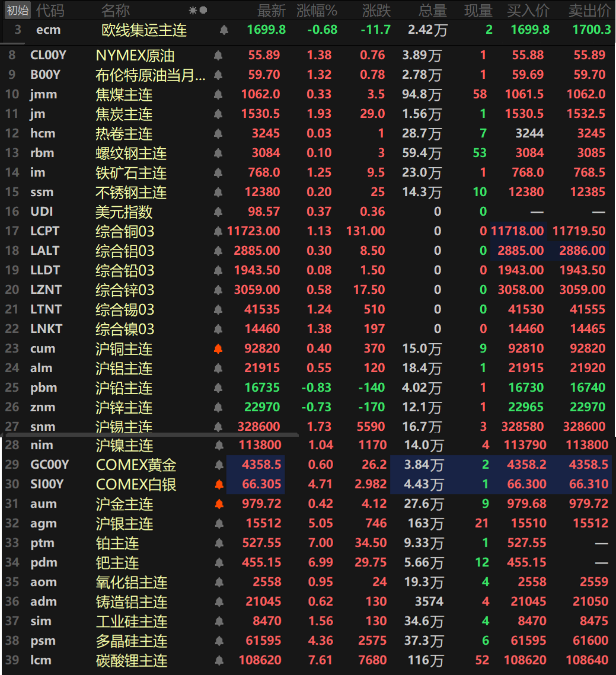
Task: Sort by 名称 column header
Action: [116, 10]
